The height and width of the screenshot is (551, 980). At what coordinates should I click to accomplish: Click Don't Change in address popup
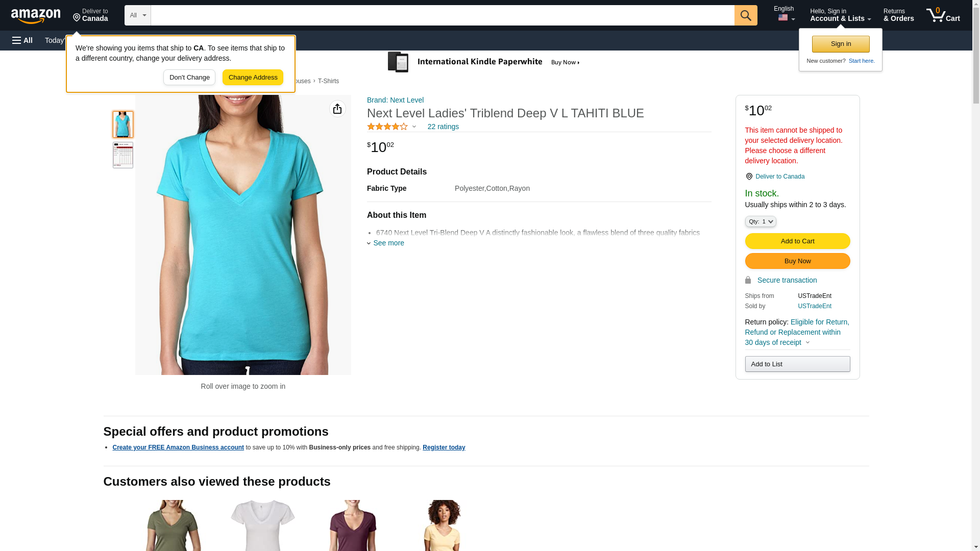point(189,78)
